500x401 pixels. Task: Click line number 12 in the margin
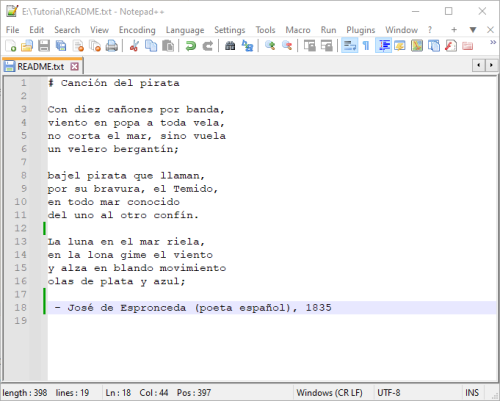tap(20, 228)
